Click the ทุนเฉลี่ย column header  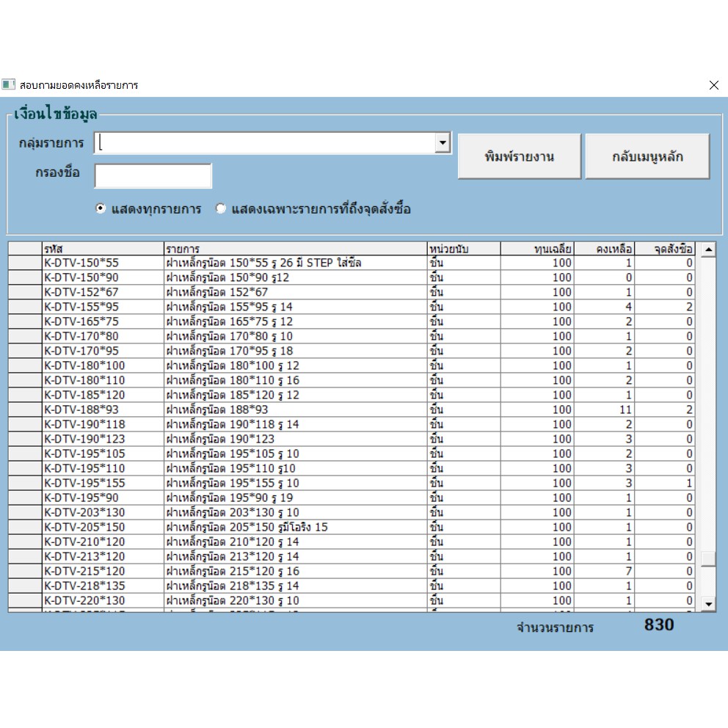537,249
